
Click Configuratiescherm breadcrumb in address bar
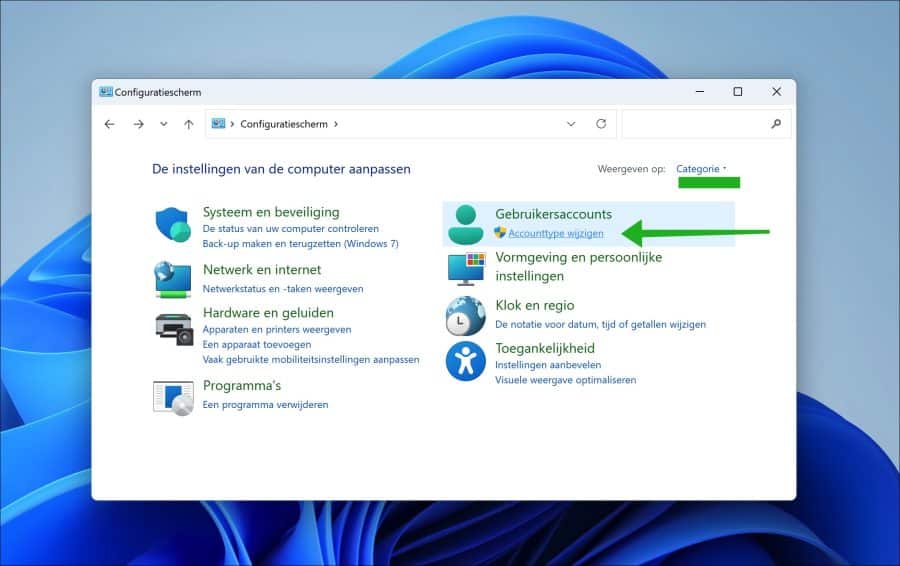[x=284, y=124]
